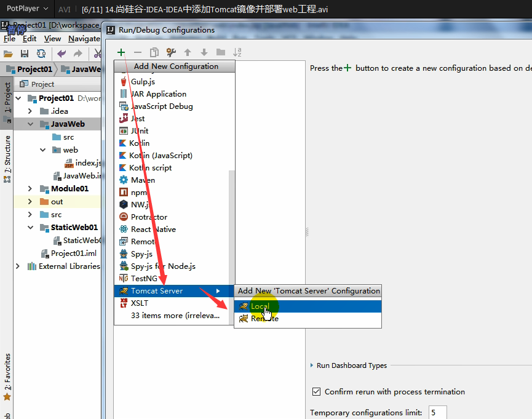This screenshot has width=532, height=419.
Task: Open the wrench Edit Defaults icon
Action: [171, 52]
